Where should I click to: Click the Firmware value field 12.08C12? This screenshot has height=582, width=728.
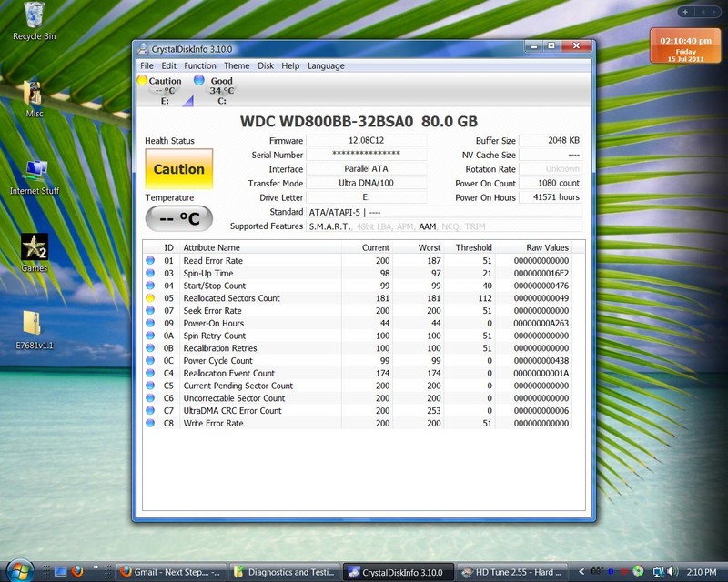point(367,140)
